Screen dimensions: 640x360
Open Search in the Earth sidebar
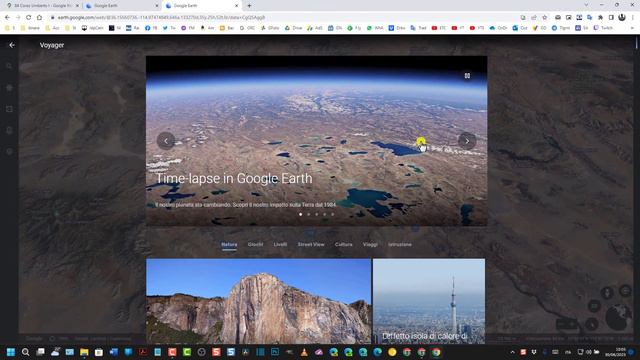click(9, 66)
